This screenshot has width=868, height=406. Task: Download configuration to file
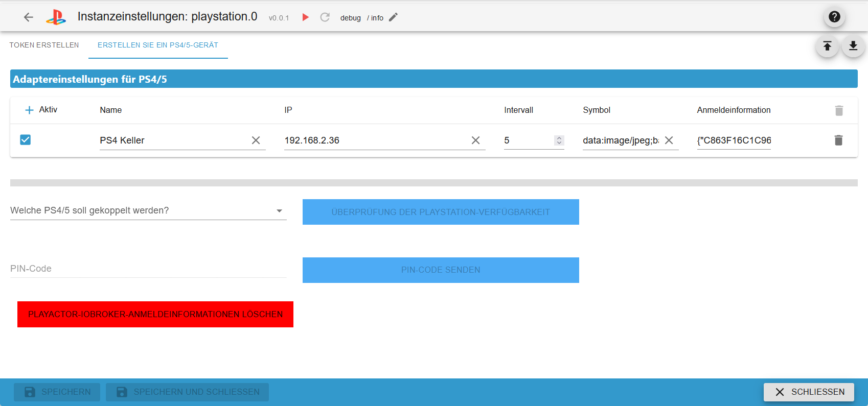(x=853, y=46)
